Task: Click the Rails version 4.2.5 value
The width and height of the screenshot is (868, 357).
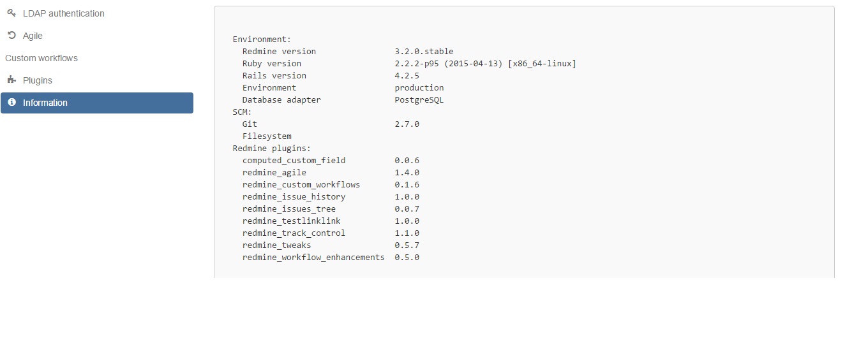Action: tap(407, 76)
